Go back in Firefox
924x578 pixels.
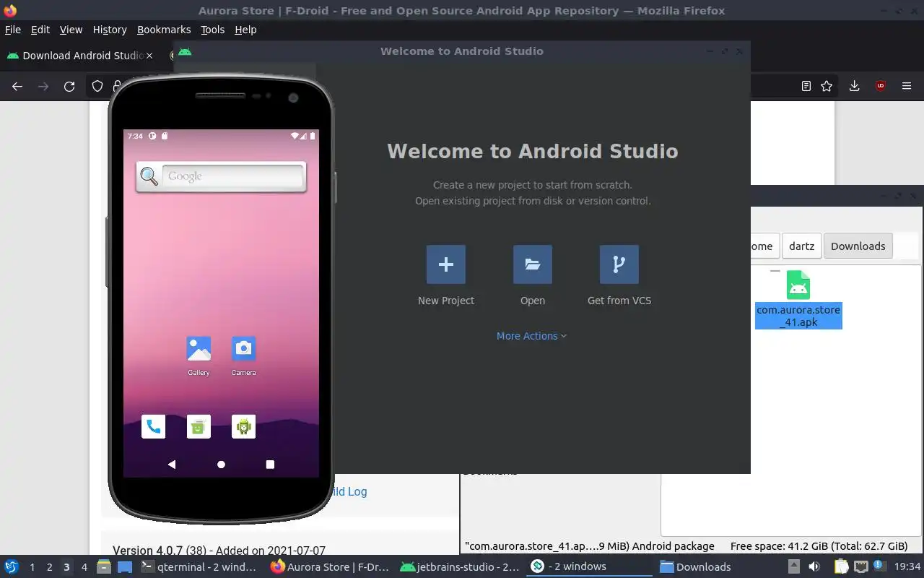(x=17, y=86)
